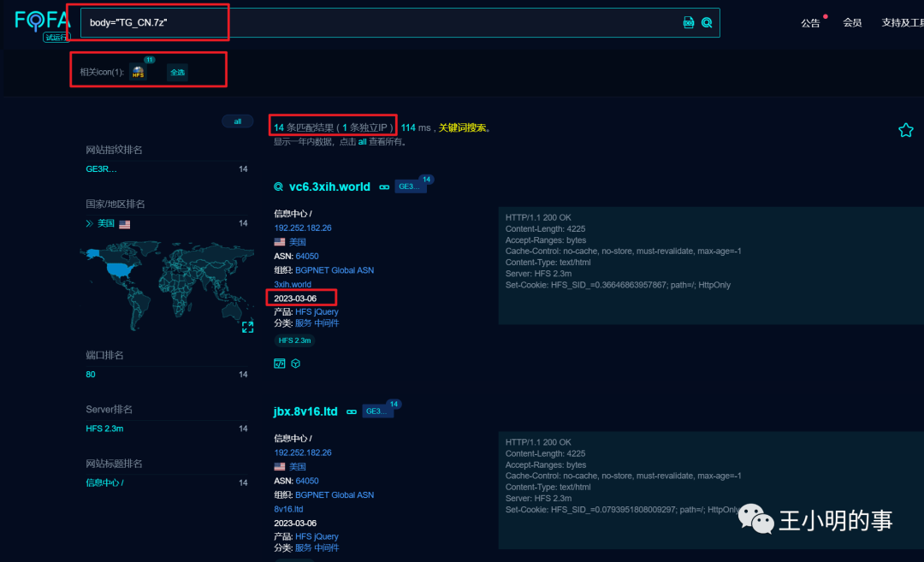The height and width of the screenshot is (562, 924).
Task: Filter by GE3R... fingerprint
Action: [101, 169]
